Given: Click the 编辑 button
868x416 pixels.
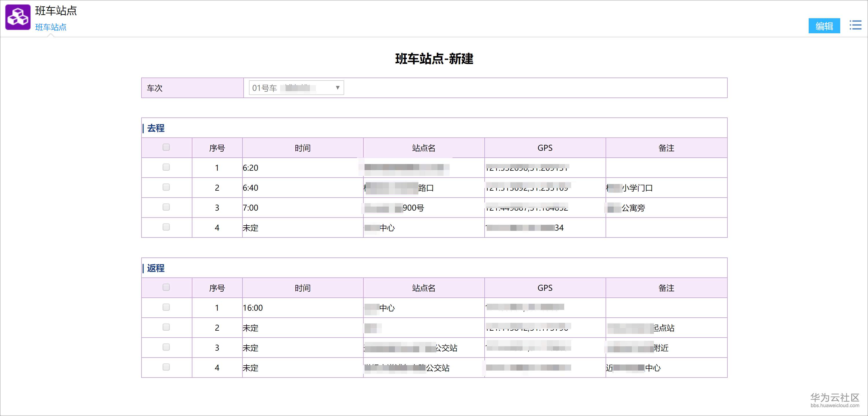Looking at the screenshot, I should pyautogui.click(x=824, y=26).
